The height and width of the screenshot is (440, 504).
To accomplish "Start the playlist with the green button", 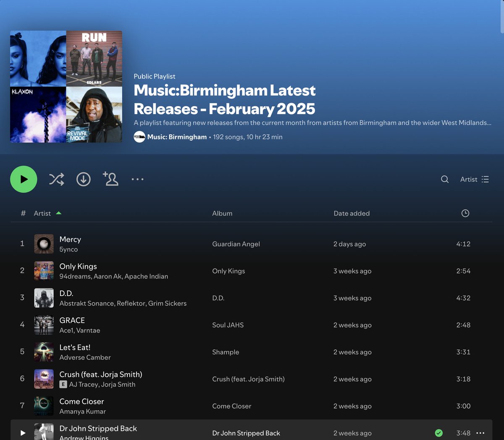I will click(x=24, y=179).
